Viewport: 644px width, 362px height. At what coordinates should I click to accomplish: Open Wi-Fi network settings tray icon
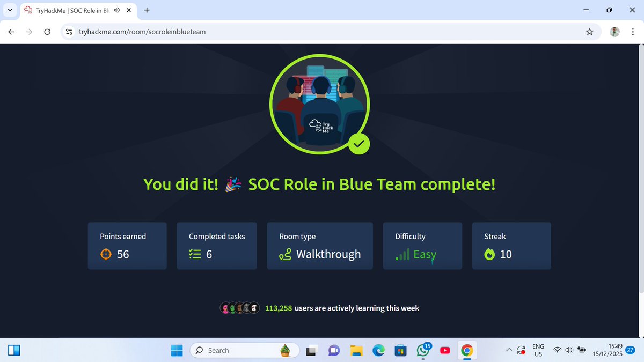point(558,350)
